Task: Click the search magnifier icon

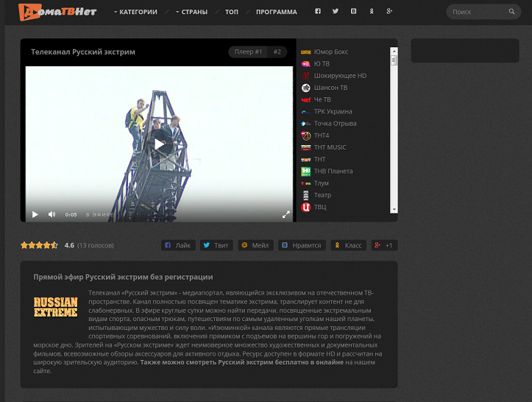Action: 511,12
